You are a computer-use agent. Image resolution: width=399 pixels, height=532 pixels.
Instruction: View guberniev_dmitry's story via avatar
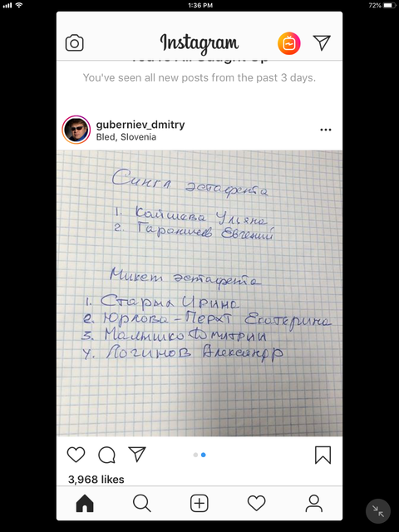coord(76,130)
